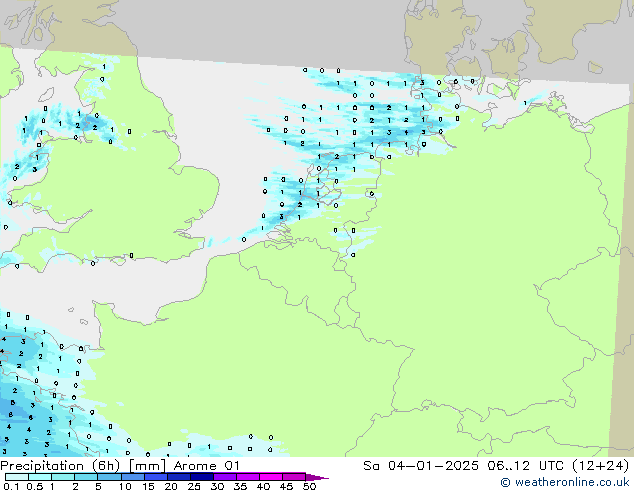This screenshot has width=634, height=490.
Task: Click the '06..12 UTC' time range text
Action: [525, 466]
